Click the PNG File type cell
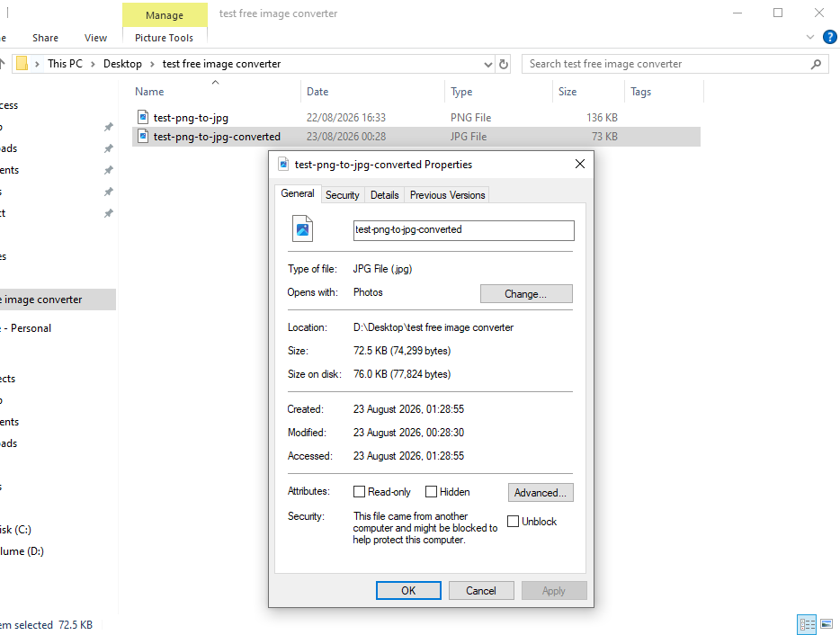 (470, 117)
